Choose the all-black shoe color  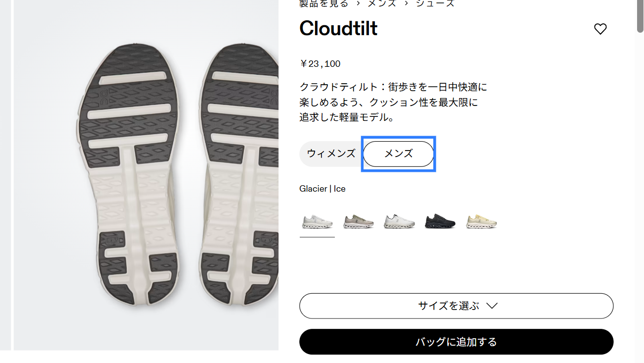tap(440, 221)
